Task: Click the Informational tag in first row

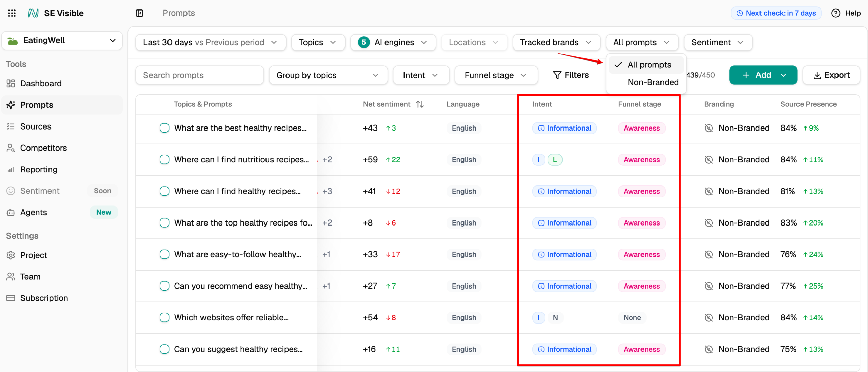Action: [564, 128]
